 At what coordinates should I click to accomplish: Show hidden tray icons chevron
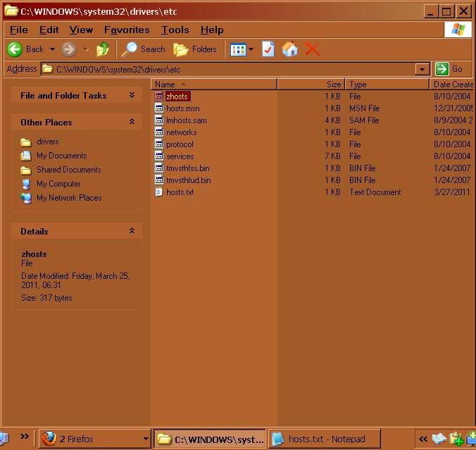point(423,439)
